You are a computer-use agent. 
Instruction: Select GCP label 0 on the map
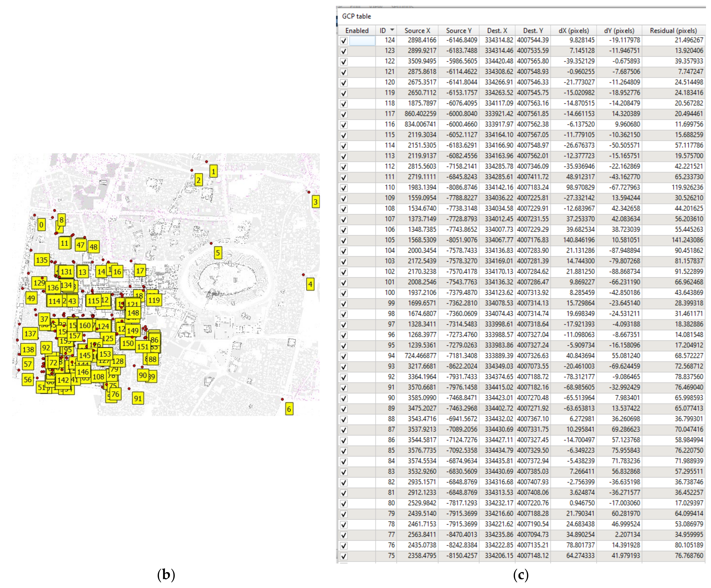(x=41, y=225)
